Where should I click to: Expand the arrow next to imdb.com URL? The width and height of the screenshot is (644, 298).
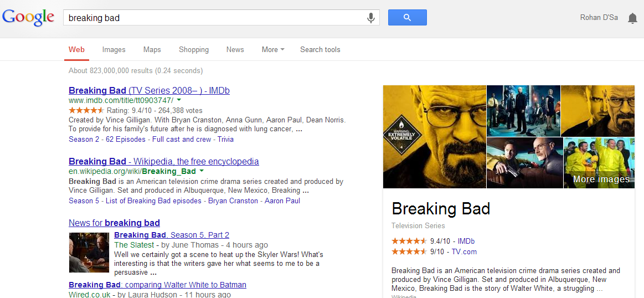[x=179, y=100]
